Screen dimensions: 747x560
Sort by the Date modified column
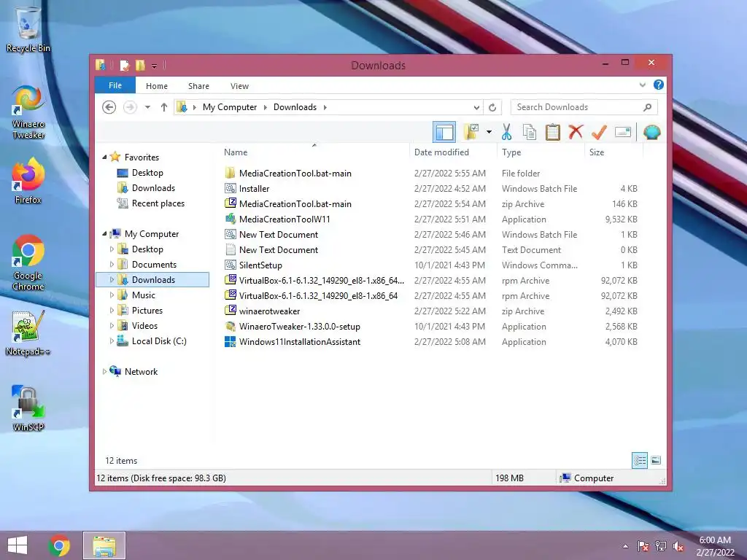click(x=452, y=152)
